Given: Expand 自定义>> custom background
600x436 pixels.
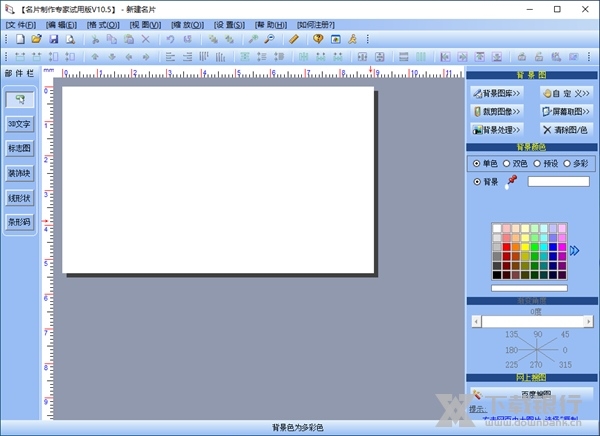Looking at the screenshot, I should tap(567, 93).
